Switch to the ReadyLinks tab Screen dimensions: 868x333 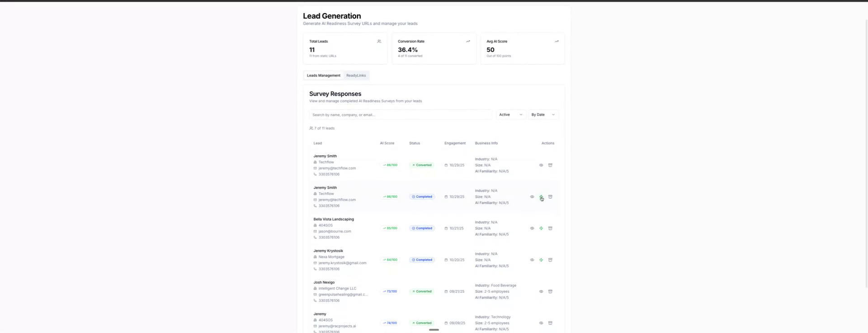(356, 76)
